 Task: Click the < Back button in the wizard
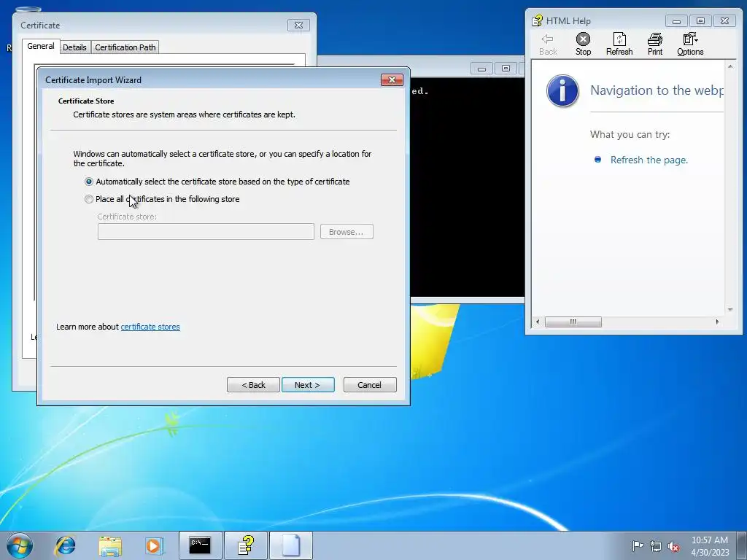(253, 385)
